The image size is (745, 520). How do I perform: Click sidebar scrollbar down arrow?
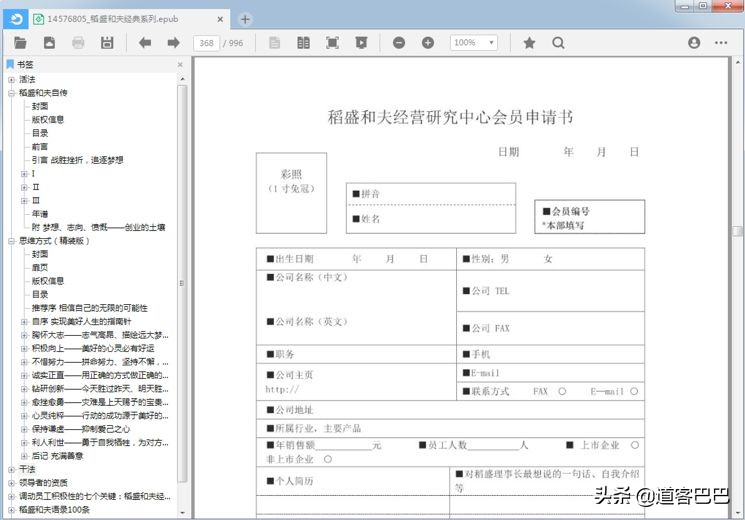(182, 513)
